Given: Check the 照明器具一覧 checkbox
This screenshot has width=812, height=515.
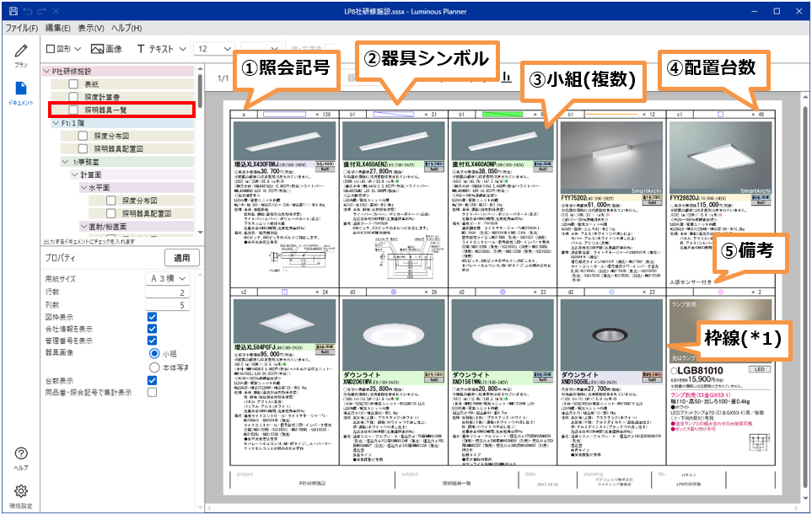Looking at the screenshot, I should click(75, 110).
